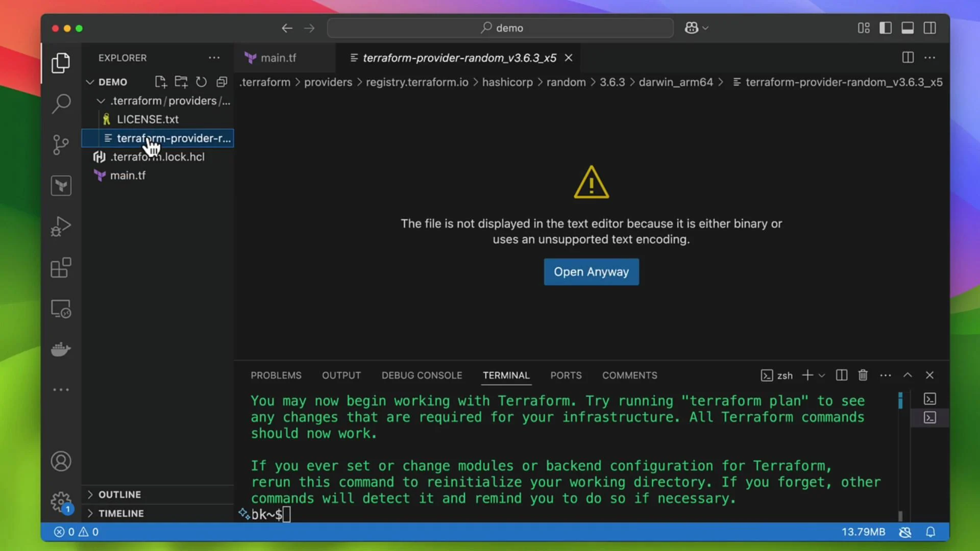
Task: Refresh the Explorer file tree
Action: pyautogui.click(x=201, y=82)
